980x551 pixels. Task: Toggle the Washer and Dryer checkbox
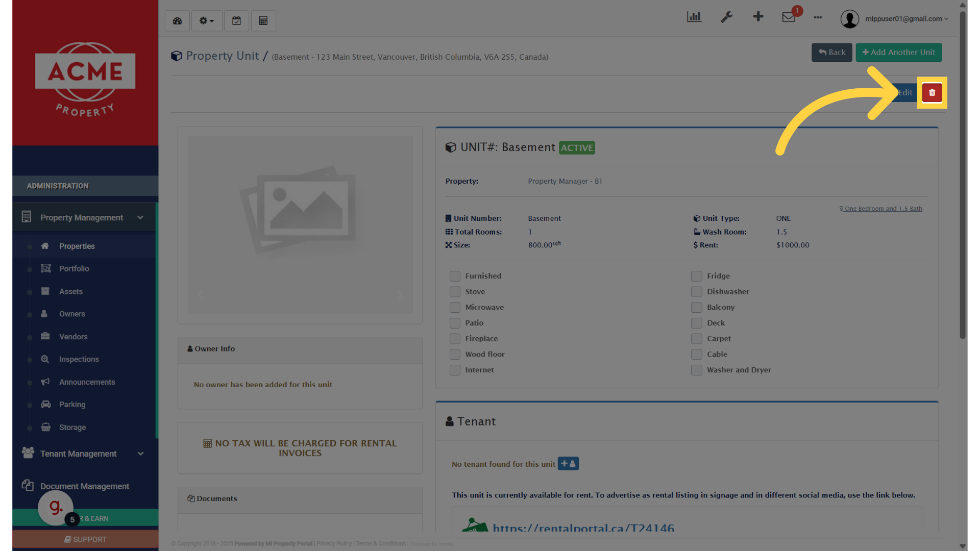point(697,370)
